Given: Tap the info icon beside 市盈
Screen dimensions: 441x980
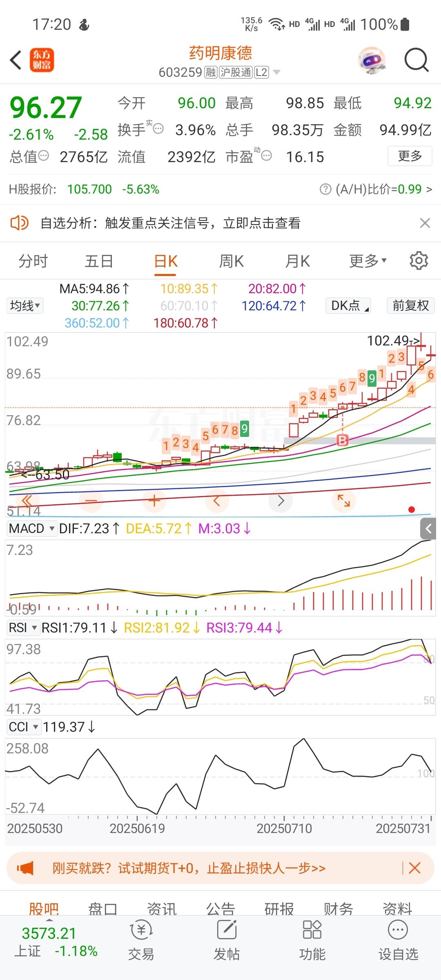Looking at the screenshot, I should tap(266, 156).
